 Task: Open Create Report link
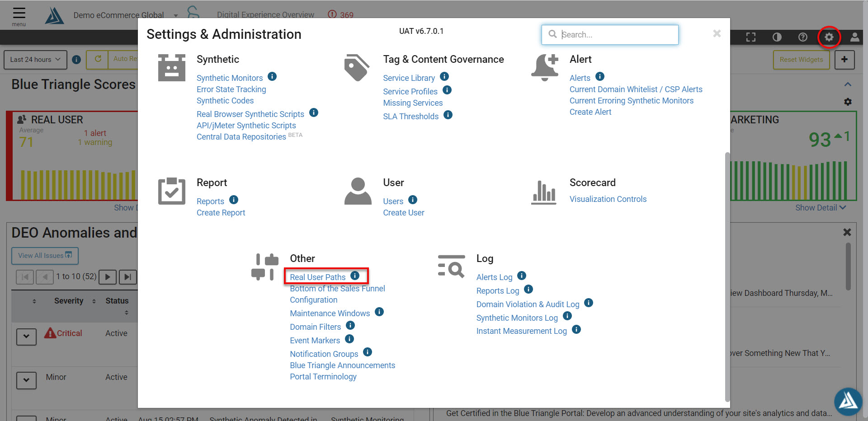(221, 213)
